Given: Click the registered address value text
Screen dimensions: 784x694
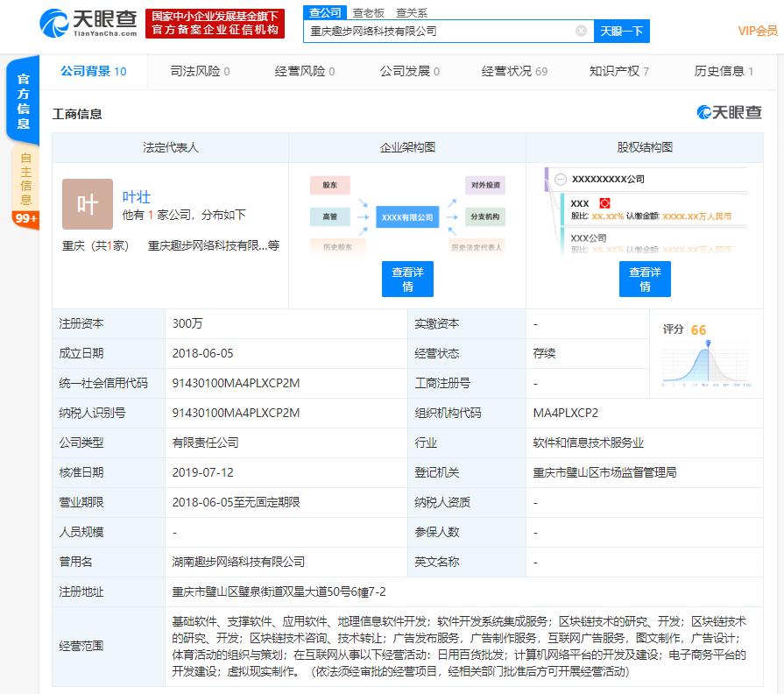Looking at the screenshot, I should [x=279, y=592].
